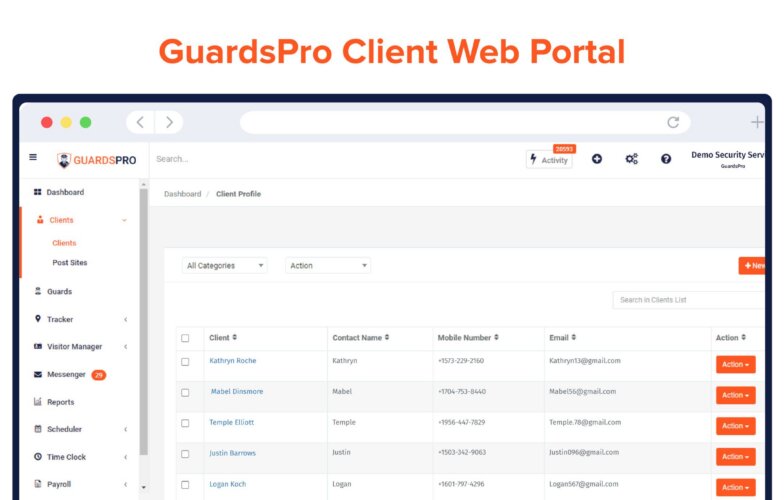Click the Messenger envelope icon
Viewport: 784px width, 500px height.
coord(38,374)
